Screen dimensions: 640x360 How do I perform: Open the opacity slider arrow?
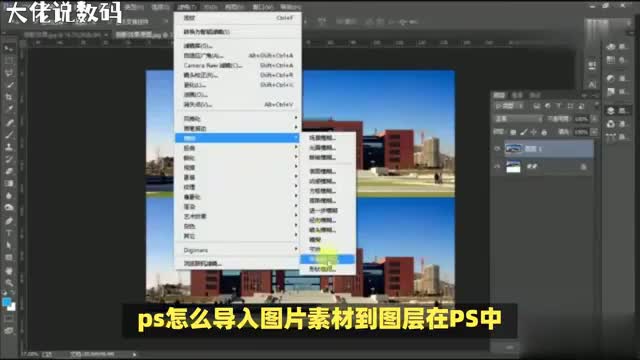(594, 119)
